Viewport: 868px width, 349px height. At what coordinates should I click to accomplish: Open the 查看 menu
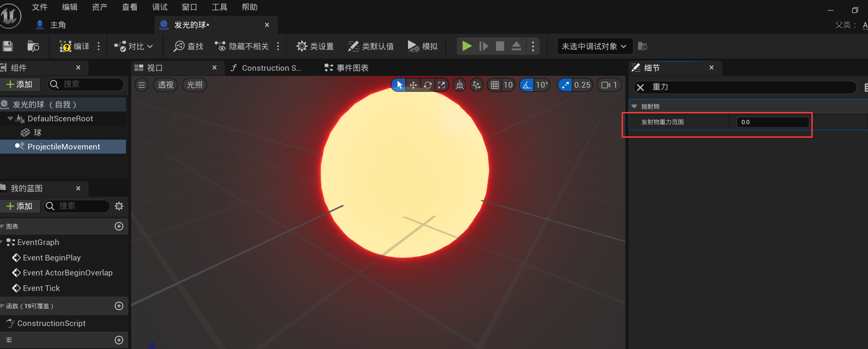(130, 7)
